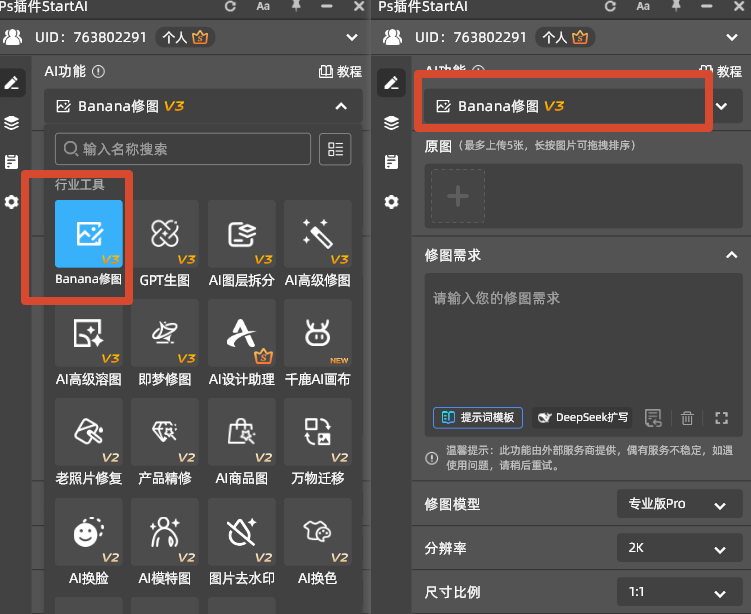
Task: Select the 老照片修复 tool
Action: click(x=89, y=432)
